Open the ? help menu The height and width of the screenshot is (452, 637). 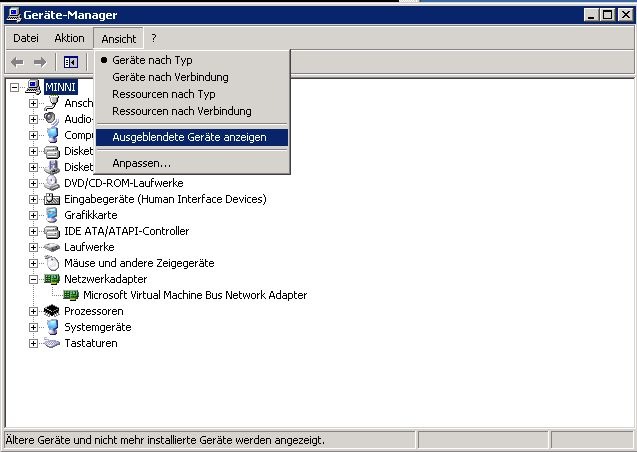154,38
